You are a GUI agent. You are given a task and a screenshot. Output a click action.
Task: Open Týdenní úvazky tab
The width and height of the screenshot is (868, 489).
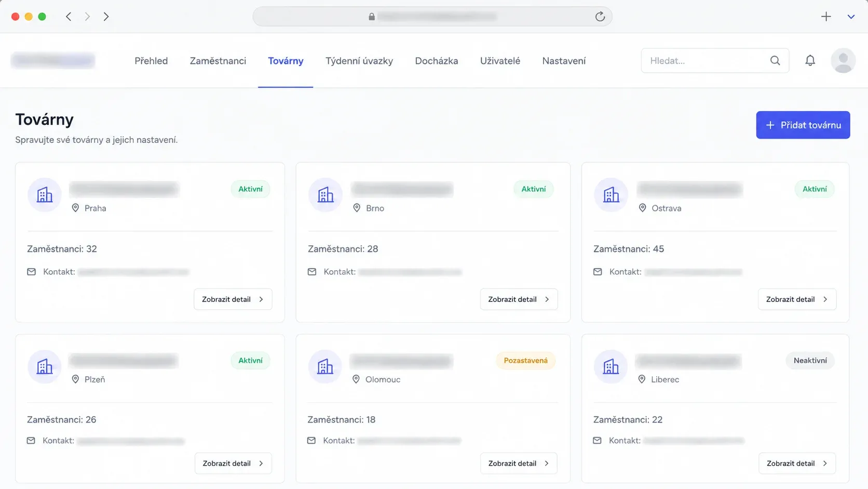coord(359,61)
